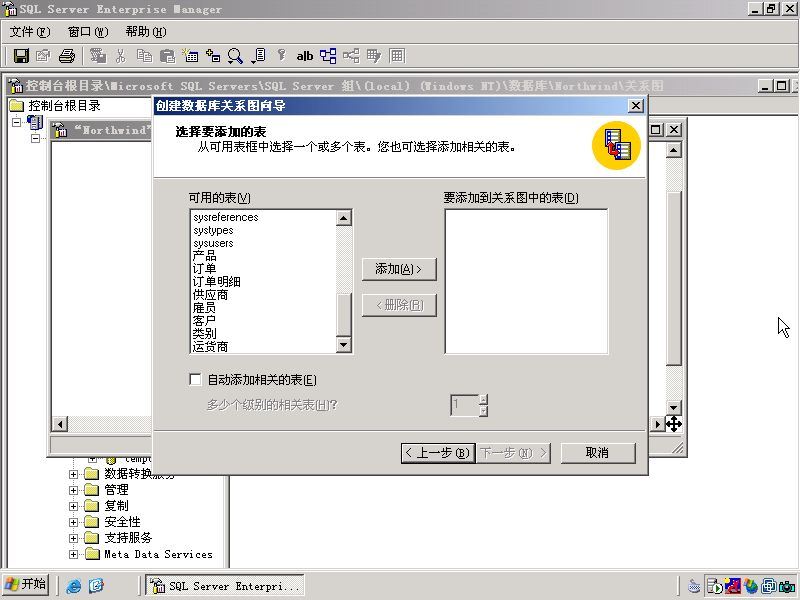Click the grayed table export icon
Screen dimensions: 800x600
[374, 56]
